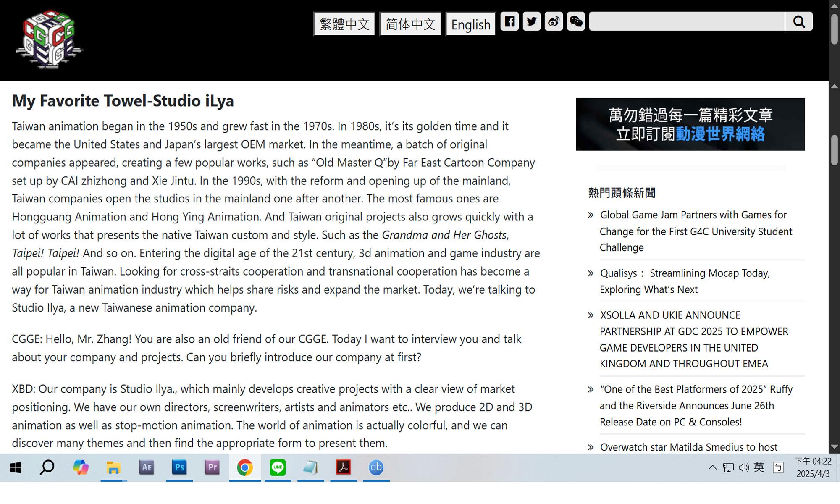Launch Premiere Pro from the taskbar
840x504 pixels.
(x=212, y=467)
